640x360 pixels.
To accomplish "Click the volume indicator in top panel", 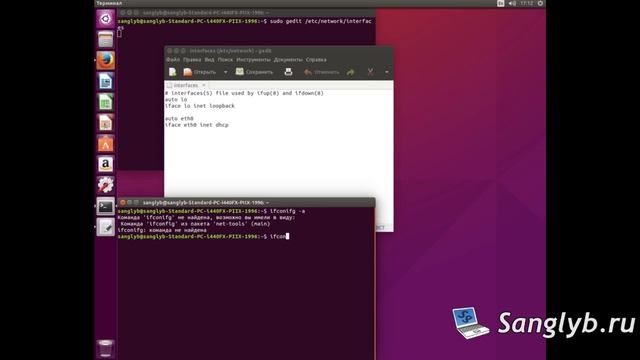I will (x=513, y=3).
